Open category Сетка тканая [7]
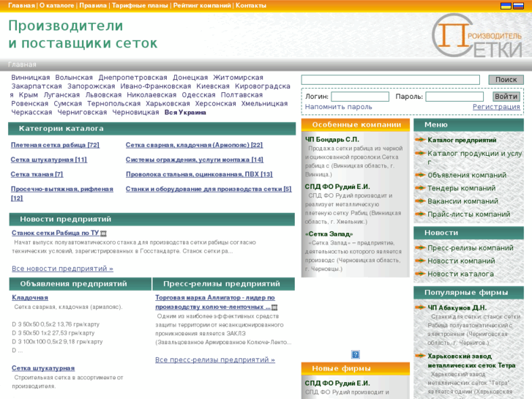This screenshot has width=532, height=399. point(37,174)
